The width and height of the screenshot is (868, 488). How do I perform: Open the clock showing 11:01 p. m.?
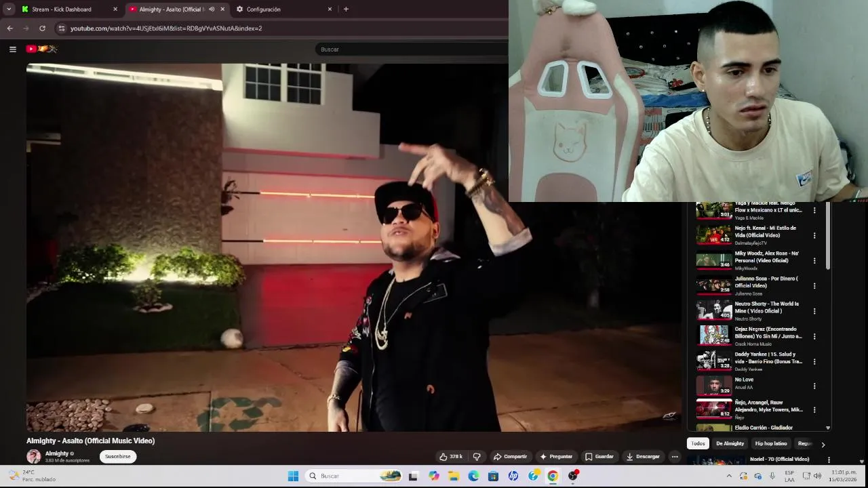[844, 476]
